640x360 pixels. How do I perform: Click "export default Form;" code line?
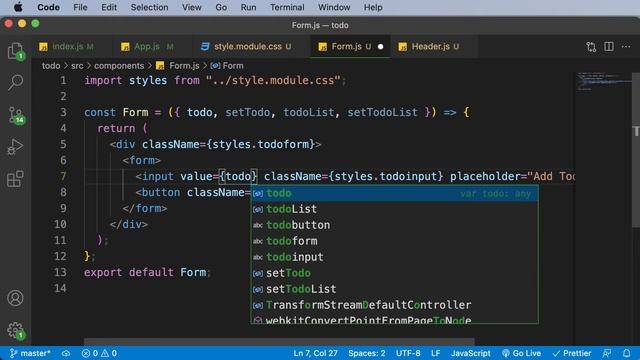(x=147, y=272)
